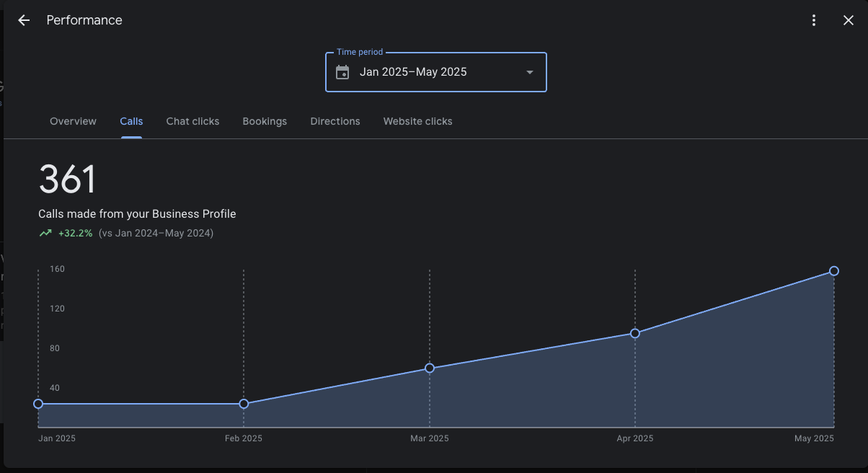Select the Calls tab

tap(131, 121)
